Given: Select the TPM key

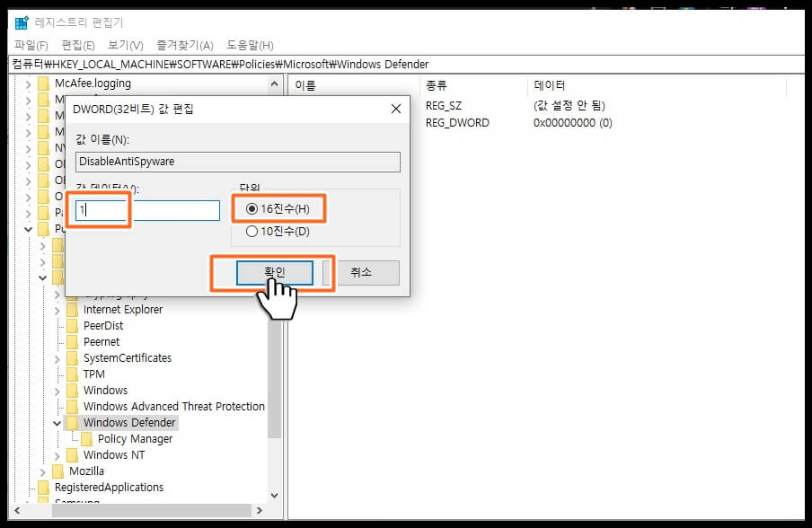Looking at the screenshot, I should coord(93,374).
